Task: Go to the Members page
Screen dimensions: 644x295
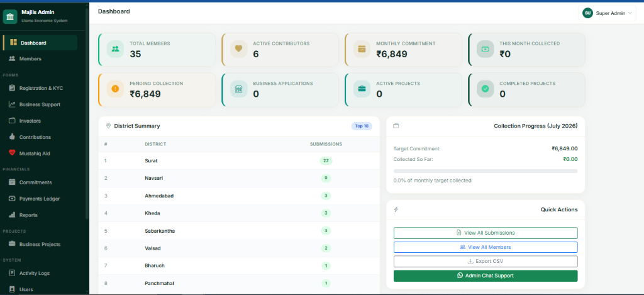Action: (x=40, y=58)
